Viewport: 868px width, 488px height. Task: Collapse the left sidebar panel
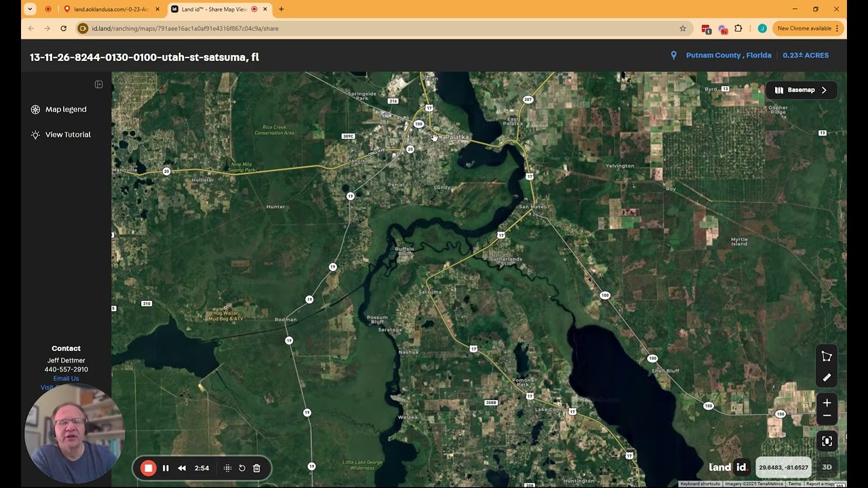[x=98, y=85]
